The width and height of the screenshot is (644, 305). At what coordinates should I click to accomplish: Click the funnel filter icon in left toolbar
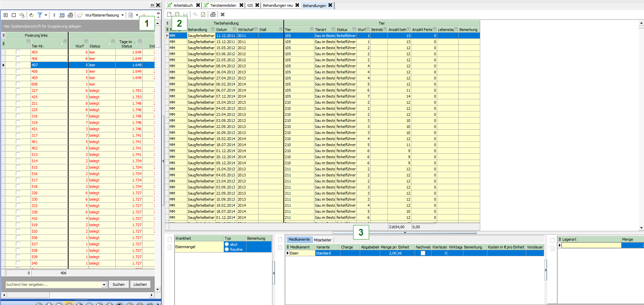coord(40,15)
